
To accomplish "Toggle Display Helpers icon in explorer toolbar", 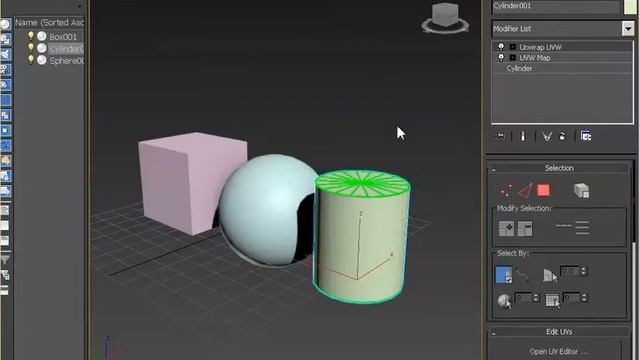I will 5,85.
